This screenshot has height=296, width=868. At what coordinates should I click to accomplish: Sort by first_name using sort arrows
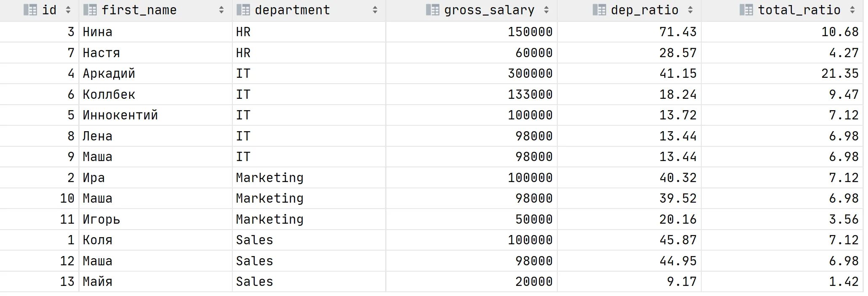pos(221,10)
